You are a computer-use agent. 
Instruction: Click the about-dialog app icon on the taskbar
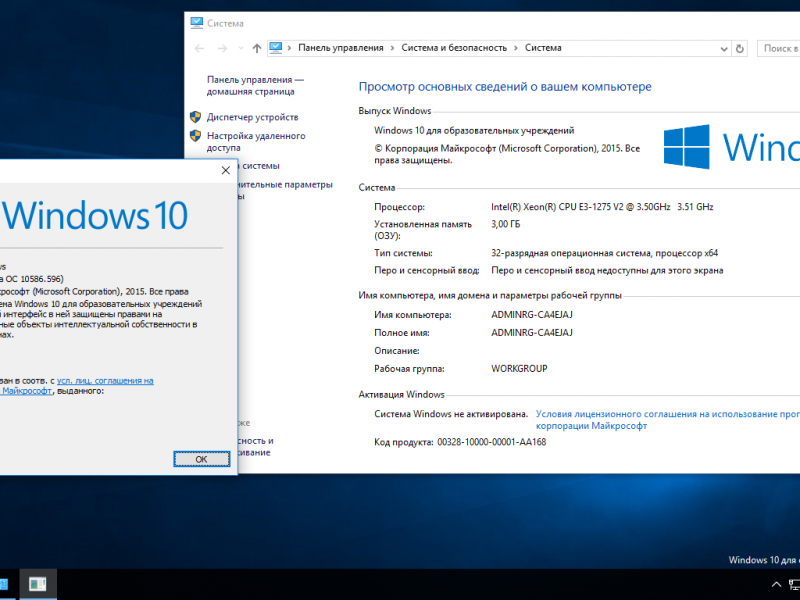pyautogui.click(x=38, y=584)
